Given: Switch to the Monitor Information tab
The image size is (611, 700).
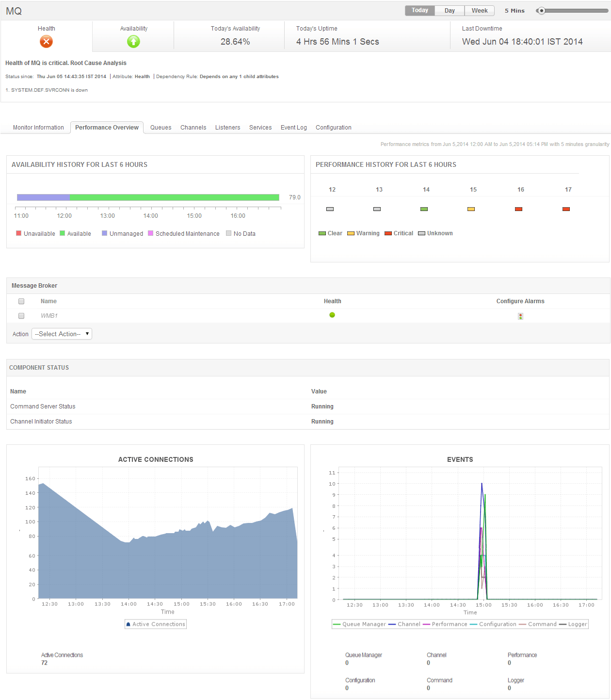Looking at the screenshot, I should pos(38,128).
